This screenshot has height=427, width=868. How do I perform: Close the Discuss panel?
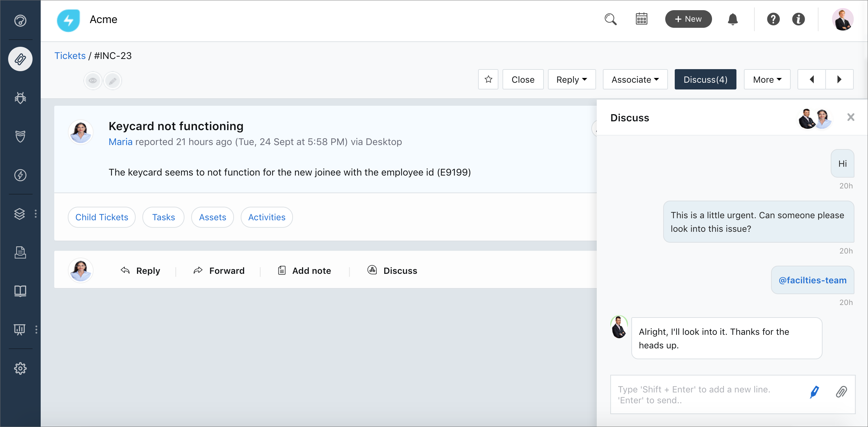pos(851,117)
